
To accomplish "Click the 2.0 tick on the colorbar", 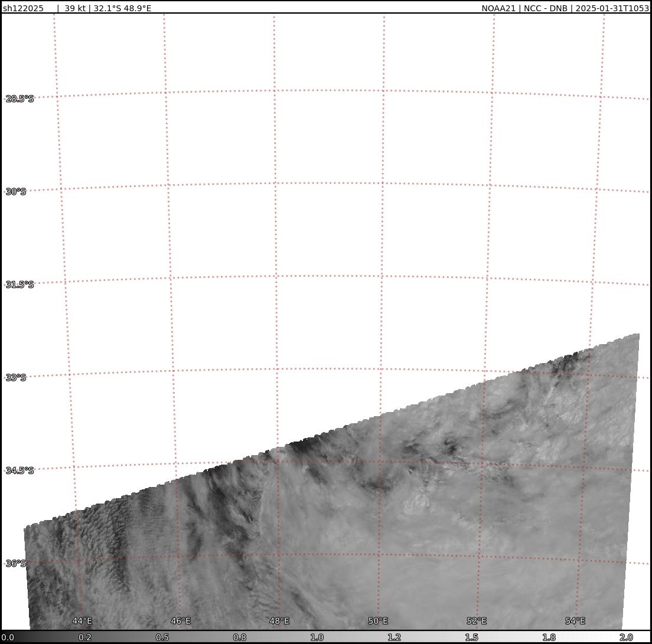I will (x=626, y=638).
